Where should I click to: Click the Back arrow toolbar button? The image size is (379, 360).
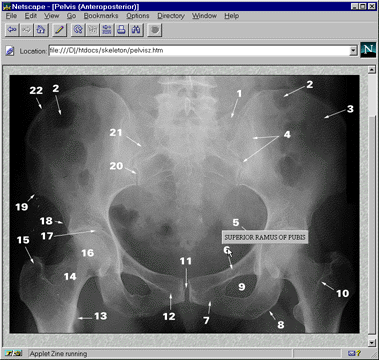[12, 30]
